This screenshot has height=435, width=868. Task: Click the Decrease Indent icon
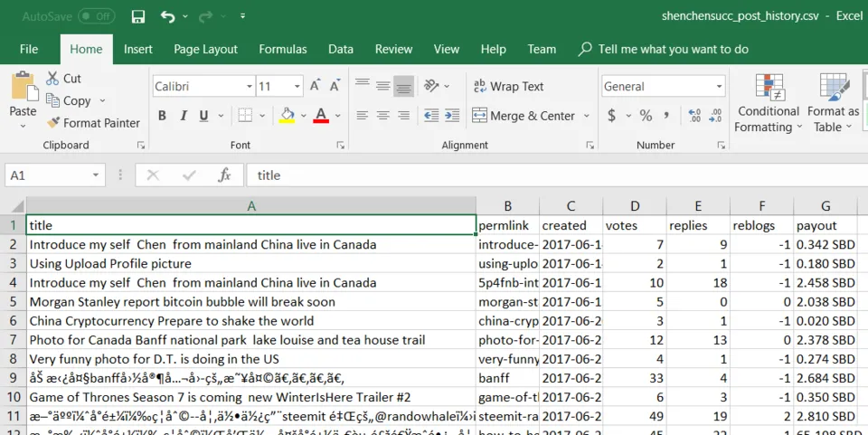coord(431,115)
